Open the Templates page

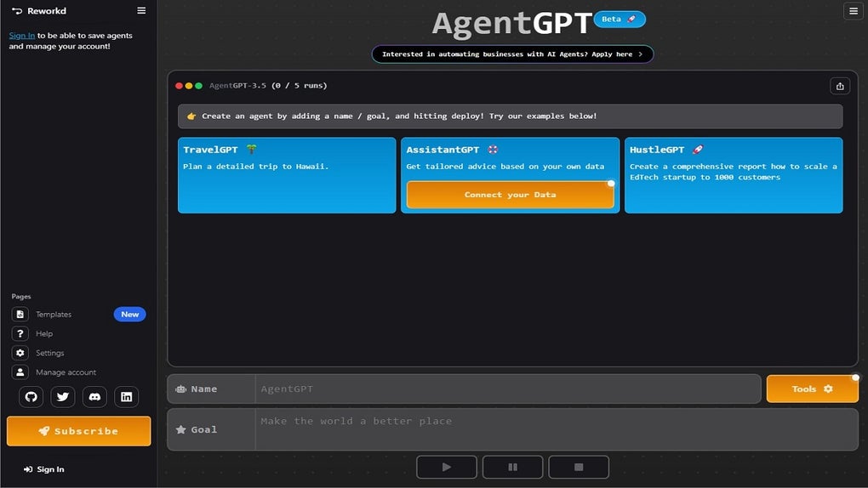click(54, 315)
